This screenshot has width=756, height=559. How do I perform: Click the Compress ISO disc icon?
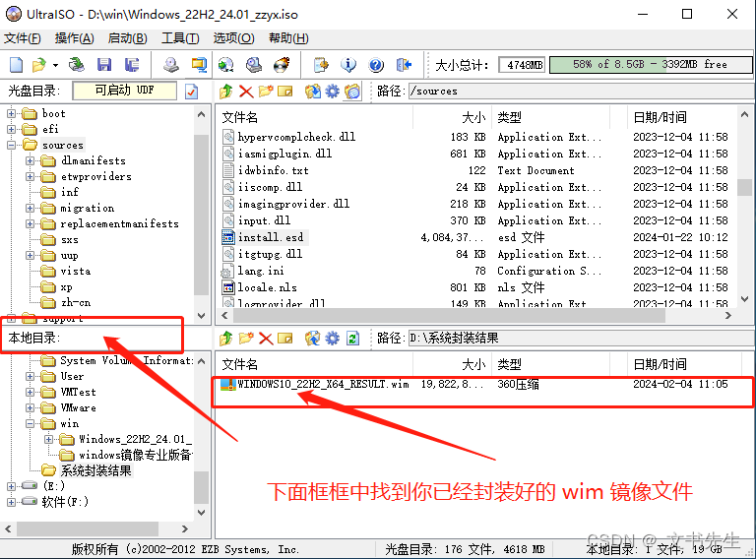coord(226,65)
